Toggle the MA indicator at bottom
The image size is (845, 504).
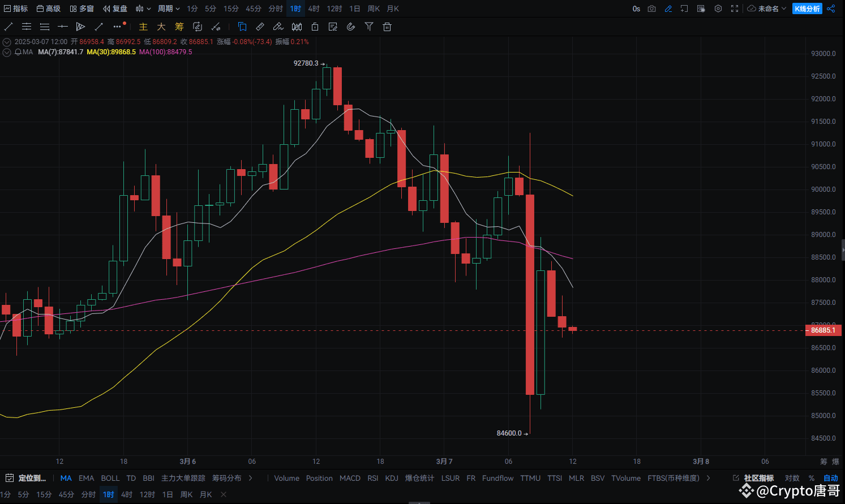(x=66, y=478)
